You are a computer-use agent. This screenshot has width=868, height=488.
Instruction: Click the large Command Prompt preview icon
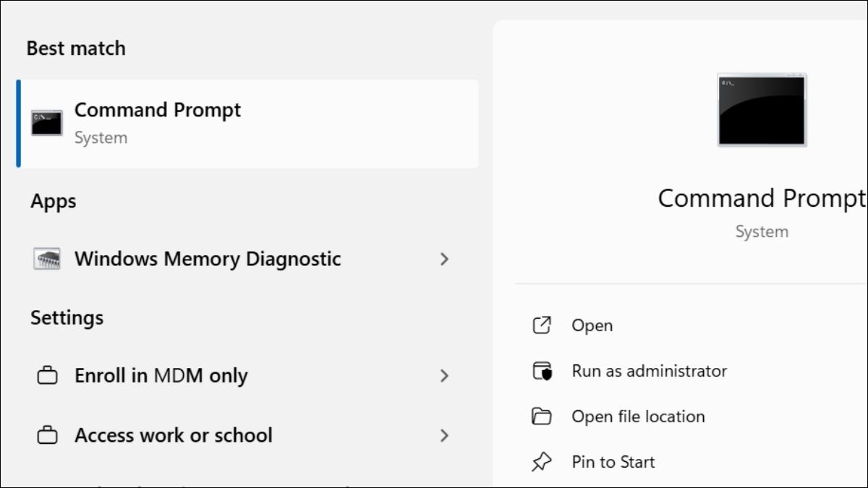point(762,108)
